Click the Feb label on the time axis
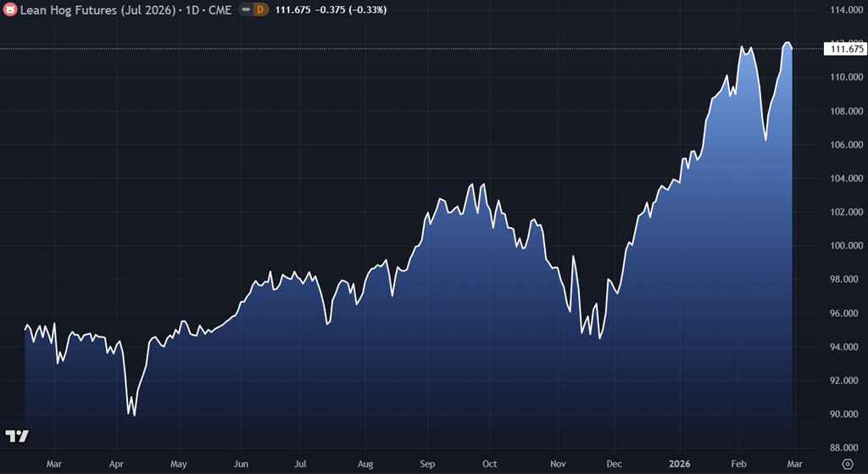 point(737,464)
